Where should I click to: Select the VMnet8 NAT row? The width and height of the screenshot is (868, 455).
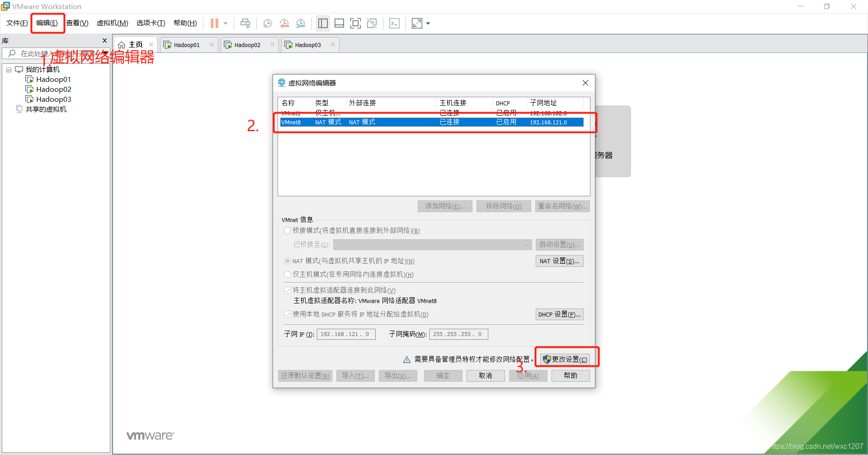(x=432, y=122)
